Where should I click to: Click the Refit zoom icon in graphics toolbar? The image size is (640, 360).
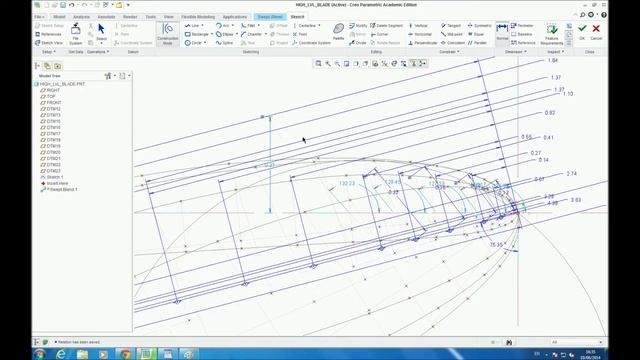pos(318,63)
